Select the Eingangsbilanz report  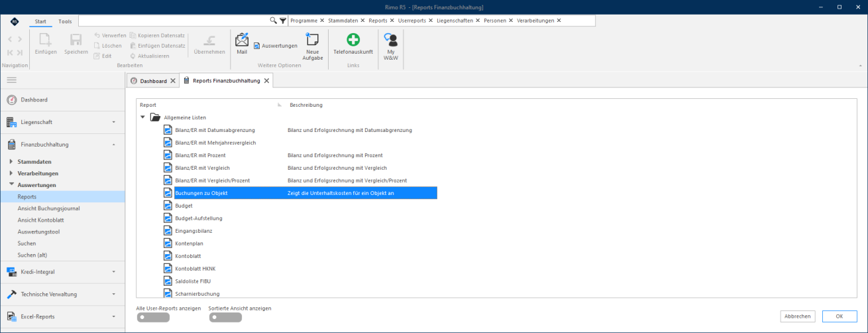[193, 231]
